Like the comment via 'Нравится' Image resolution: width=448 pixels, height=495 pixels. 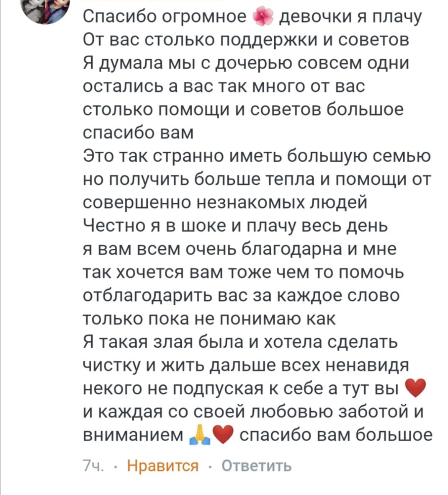(x=163, y=466)
